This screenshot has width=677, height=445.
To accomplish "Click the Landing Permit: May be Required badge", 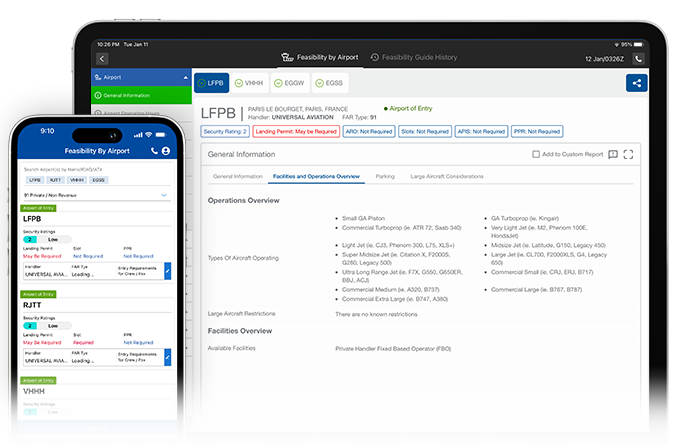I will (x=295, y=131).
